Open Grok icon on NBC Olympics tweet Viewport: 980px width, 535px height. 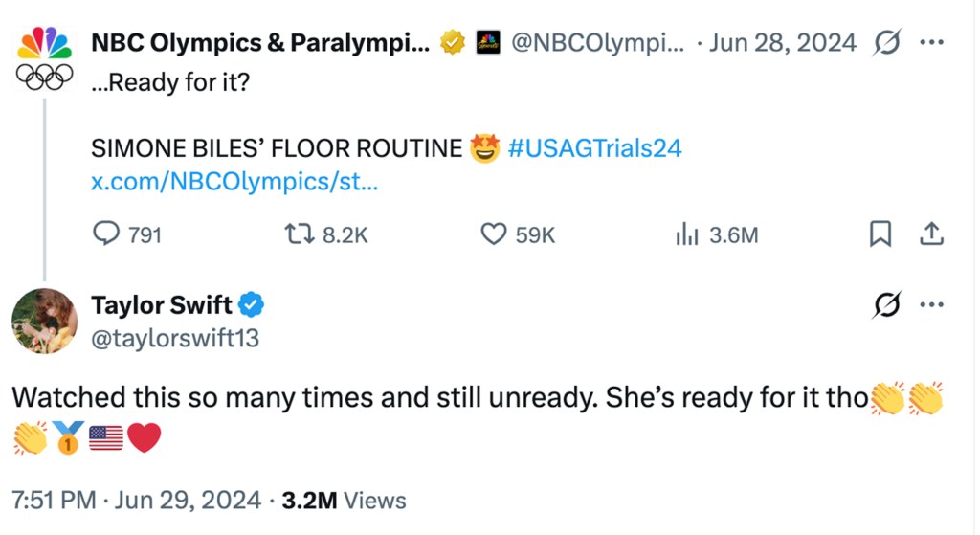887,42
